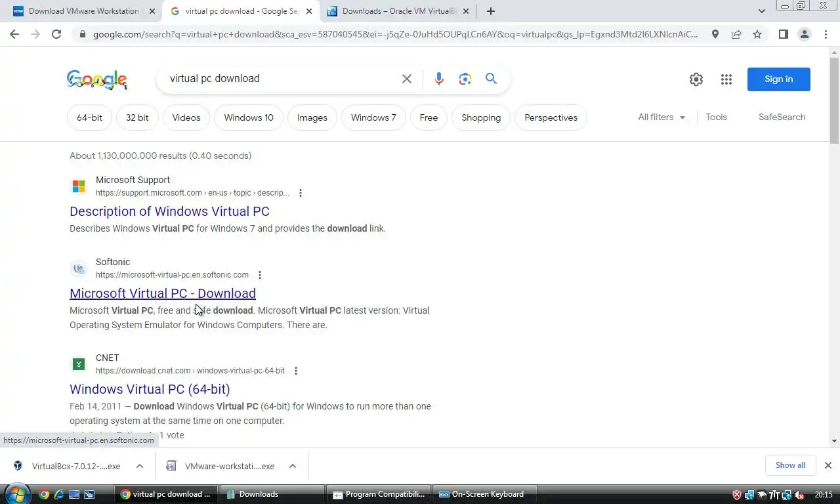Image resolution: width=840 pixels, height=504 pixels.
Task: Filter results by 64-bit
Action: tap(89, 117)
